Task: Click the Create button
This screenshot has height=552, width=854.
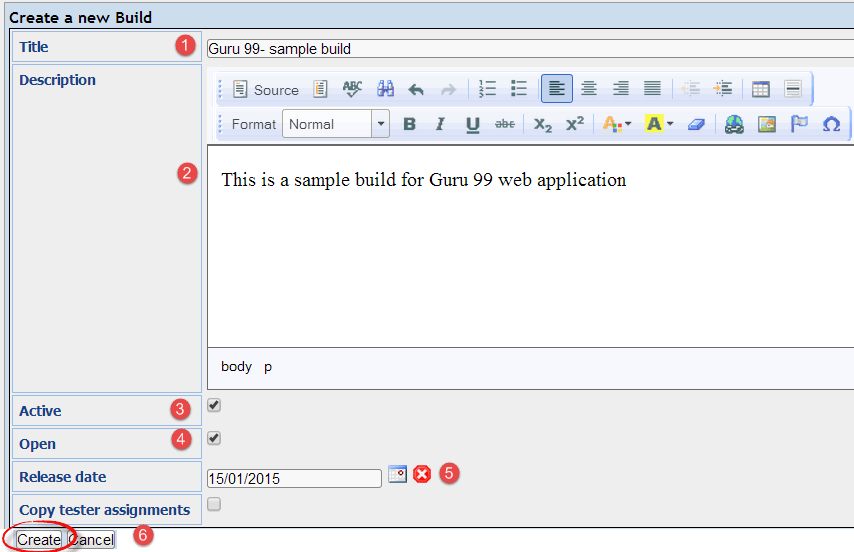Action: click(39, 540)
